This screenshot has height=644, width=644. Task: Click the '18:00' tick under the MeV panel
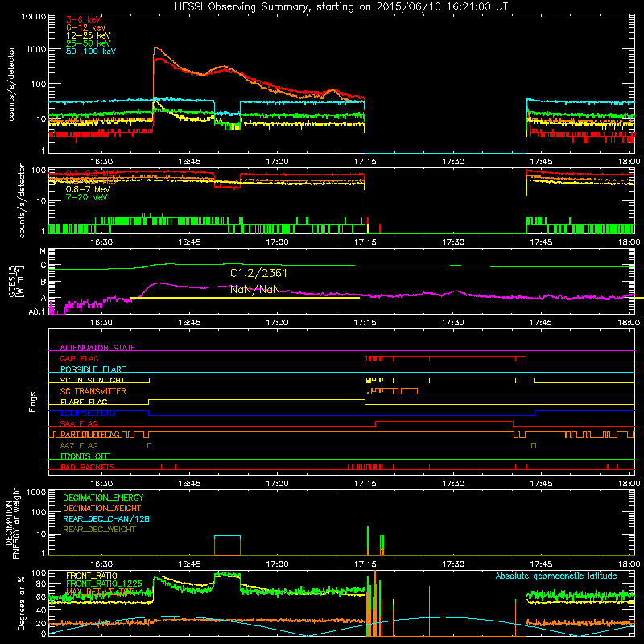[629, 242]
